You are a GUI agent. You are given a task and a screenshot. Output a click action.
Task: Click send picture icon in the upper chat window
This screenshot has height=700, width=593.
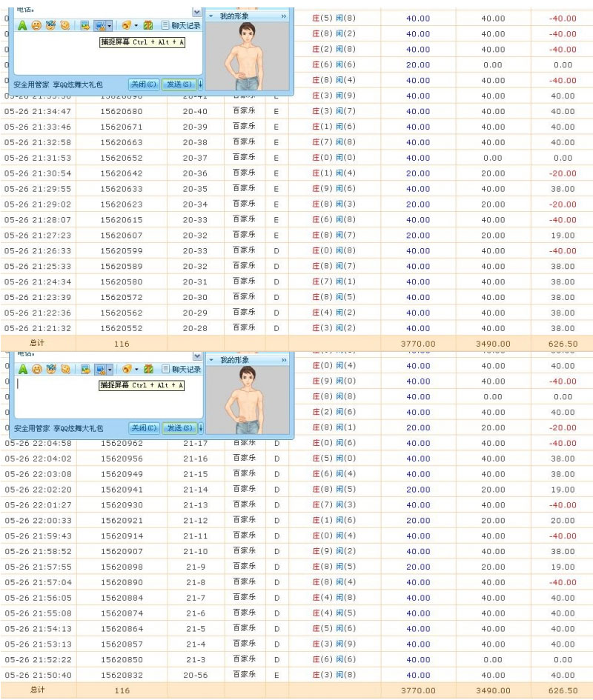(x=85, y=25)
